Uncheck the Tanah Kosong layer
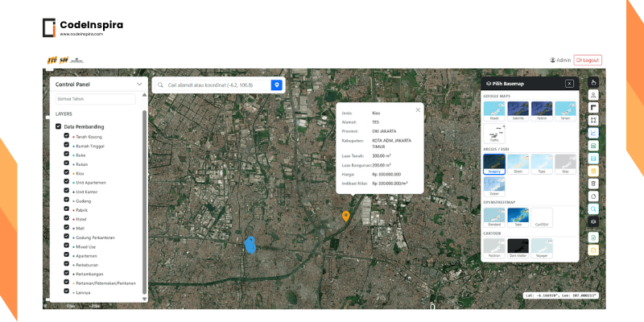This screenshot has height=322, width=644. pyautogui.click(x=67, y=135)
